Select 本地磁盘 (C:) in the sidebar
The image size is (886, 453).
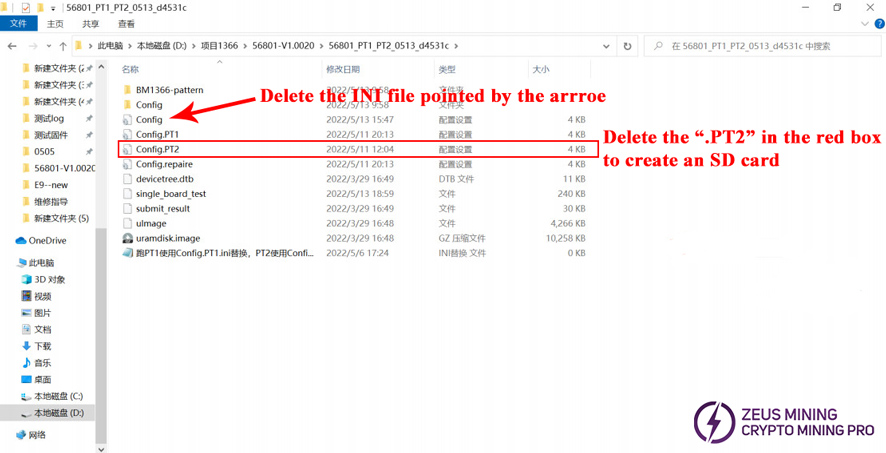[58, 397]
